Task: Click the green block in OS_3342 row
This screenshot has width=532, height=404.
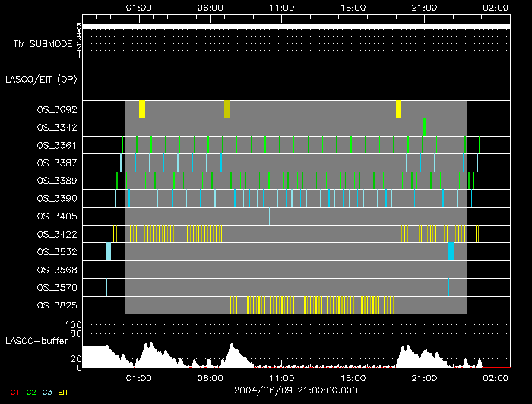Action: click(x=425, y=127)
